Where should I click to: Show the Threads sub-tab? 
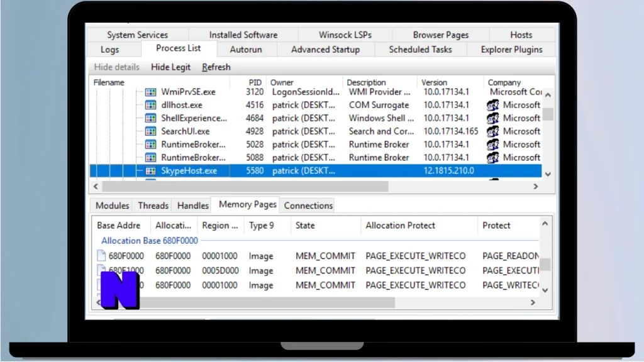coord(153,206)
